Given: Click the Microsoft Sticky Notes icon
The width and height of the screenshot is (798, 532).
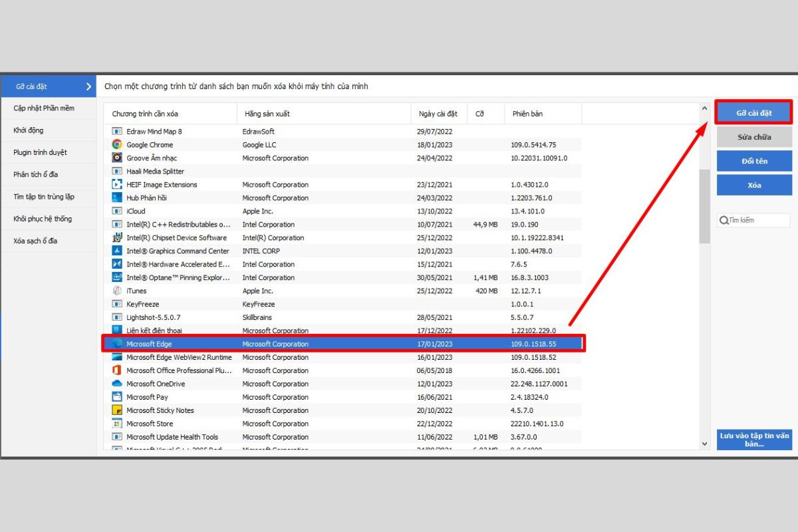Looking at the screenshot, I should [x=117, y=410].
